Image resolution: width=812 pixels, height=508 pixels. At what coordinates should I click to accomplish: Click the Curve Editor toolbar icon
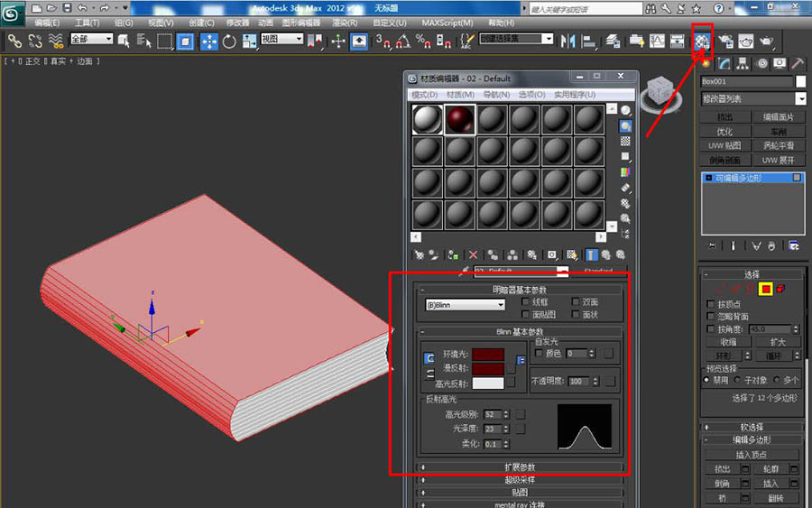pyautogui.click(x=657, y=41)
